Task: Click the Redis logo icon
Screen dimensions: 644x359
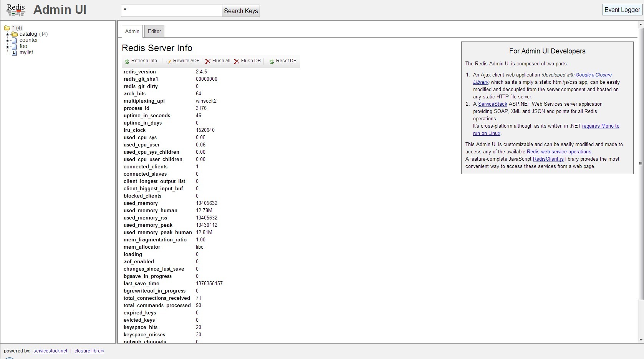Action: [16, 10]
